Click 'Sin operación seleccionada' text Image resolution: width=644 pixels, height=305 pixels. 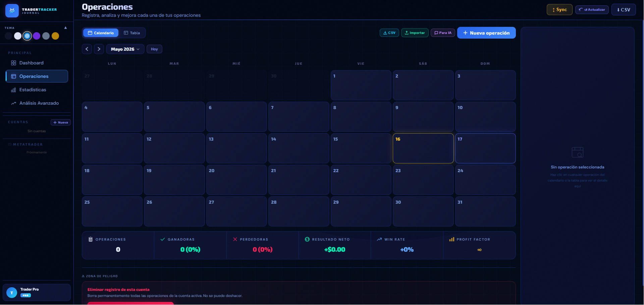578,167
